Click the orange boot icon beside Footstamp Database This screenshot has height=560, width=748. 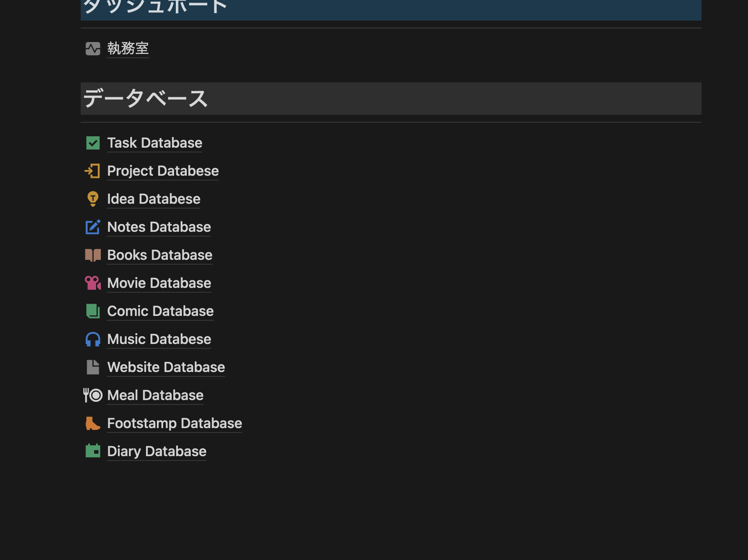click(93, 423)
